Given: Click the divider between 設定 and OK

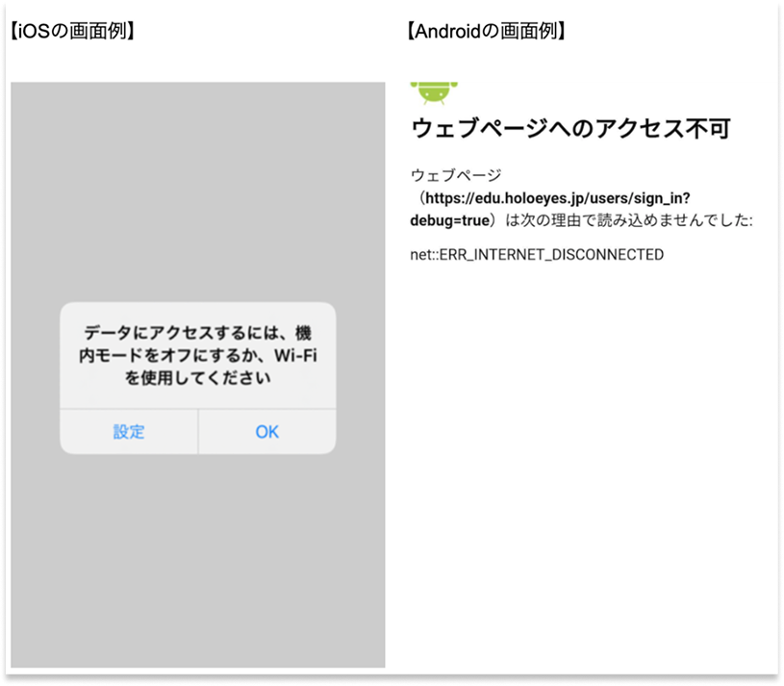Looking at the screenshot, I should tap(198, 432).
